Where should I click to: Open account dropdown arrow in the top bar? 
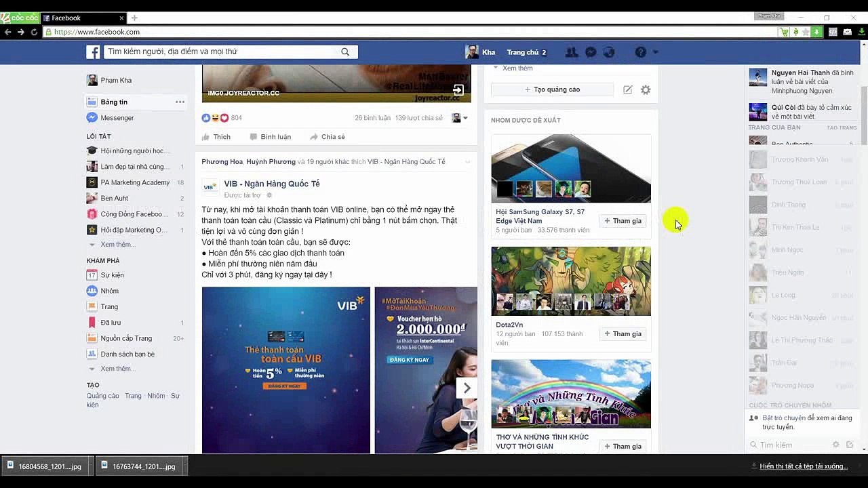tap(656, 52)
